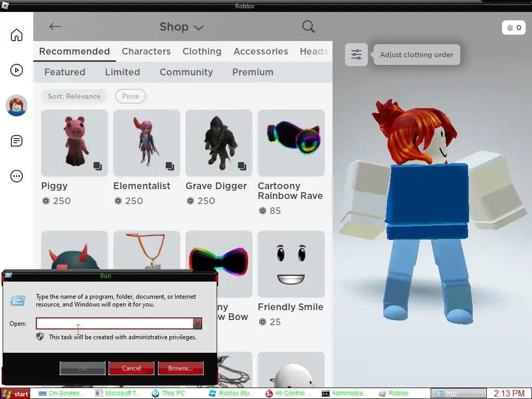Image resolution: width=532 pixels, height=399 pixels.
Task: Switch to On-Screen Keyboard taskbar item
Action: pos(60,393)
